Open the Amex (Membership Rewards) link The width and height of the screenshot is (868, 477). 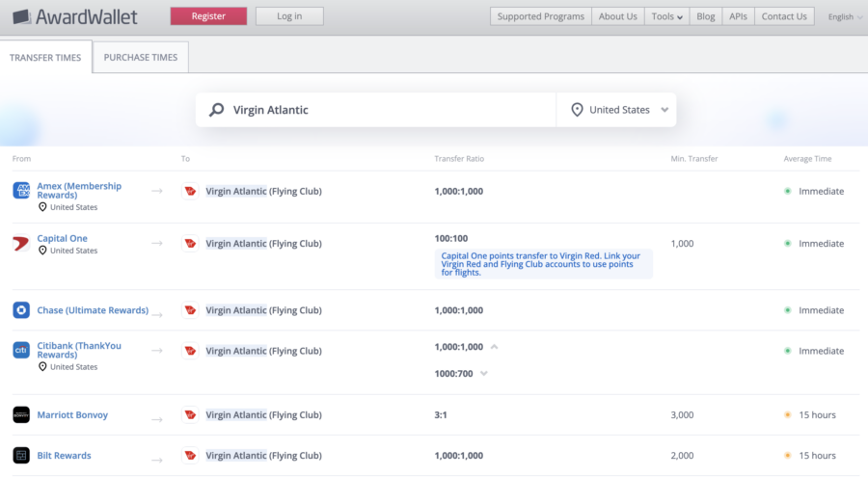pyautogui.click(x=79, y=191)
